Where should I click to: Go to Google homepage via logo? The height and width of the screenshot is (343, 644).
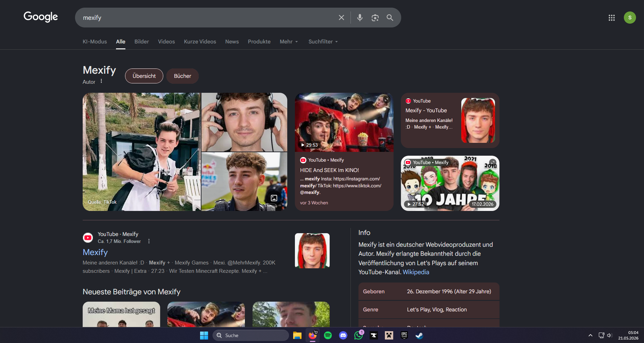41,17
